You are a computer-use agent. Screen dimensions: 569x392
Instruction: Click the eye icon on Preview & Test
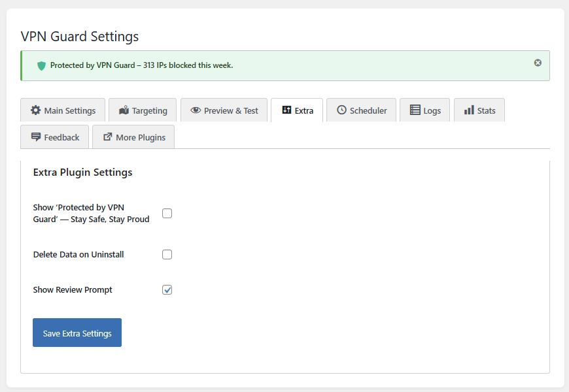pyautogui.click(x=196, y=110)
